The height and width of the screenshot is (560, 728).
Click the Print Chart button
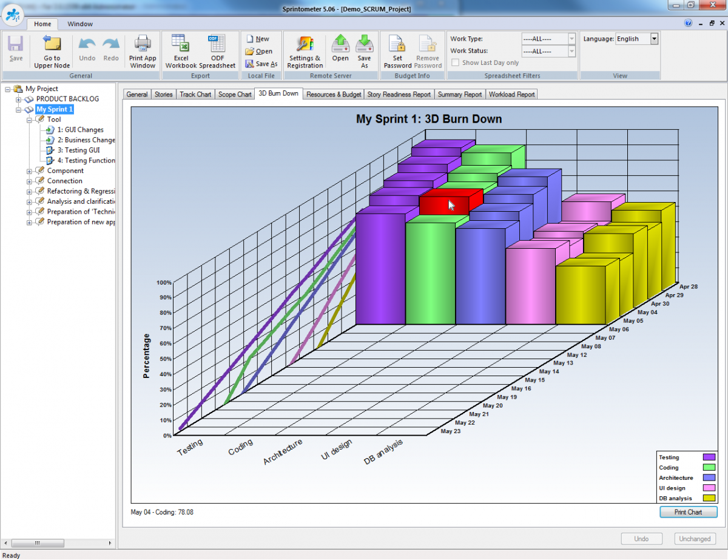coord(688,512)
